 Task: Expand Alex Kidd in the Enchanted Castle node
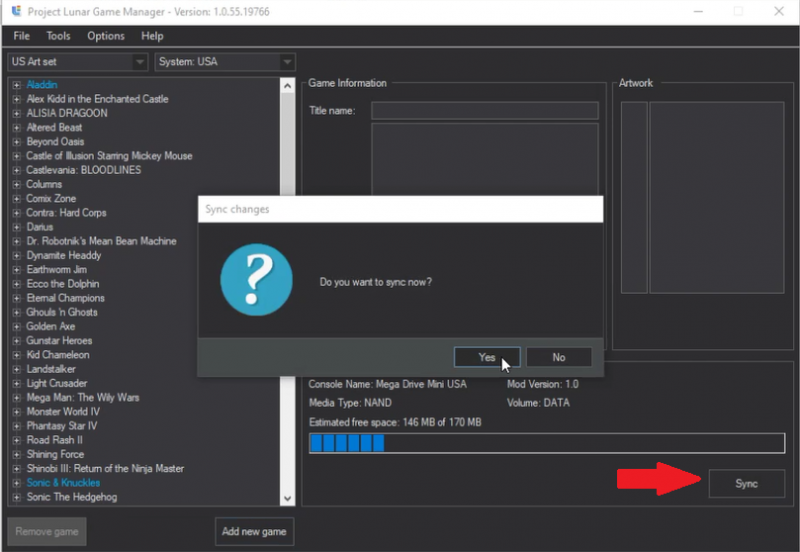[x=16, y=99]
